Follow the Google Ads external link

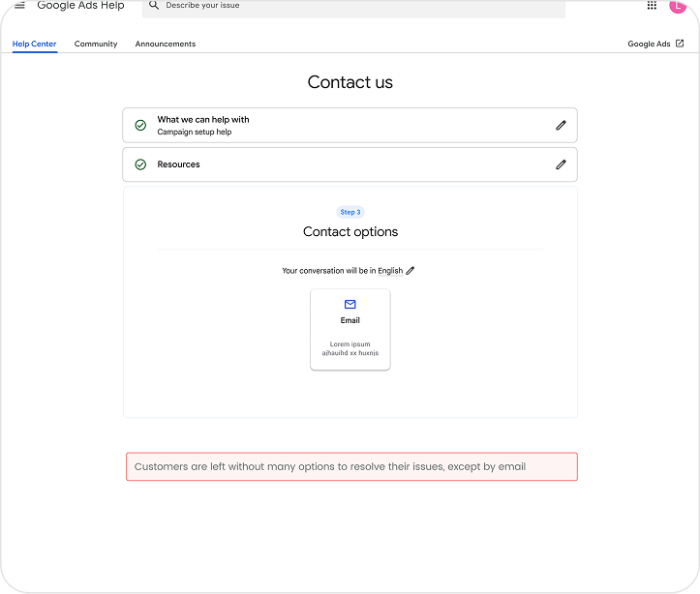click(655, 45)
